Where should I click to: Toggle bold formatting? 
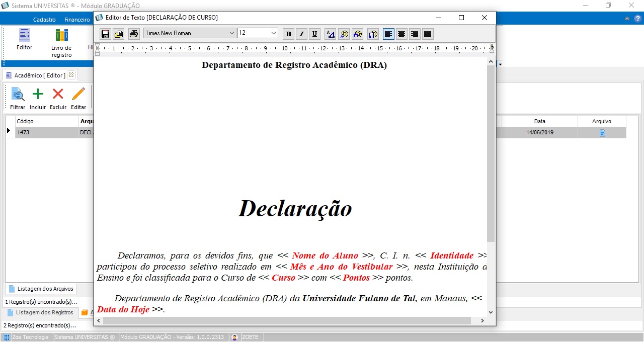click(288, 34)
